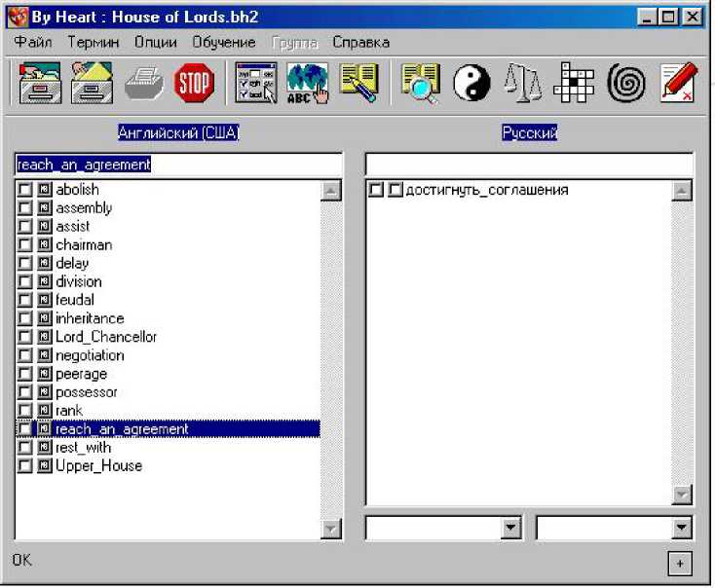Click the card icon beside chairman
This screenshot has width=715, height=588.
pos(45,244)
